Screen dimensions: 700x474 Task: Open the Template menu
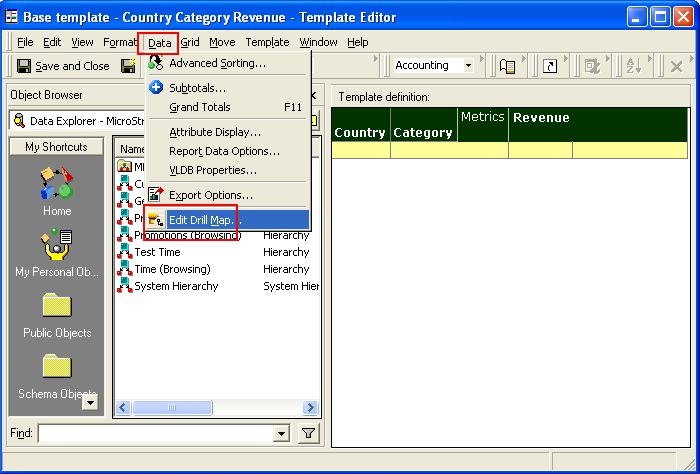point(267,42)
